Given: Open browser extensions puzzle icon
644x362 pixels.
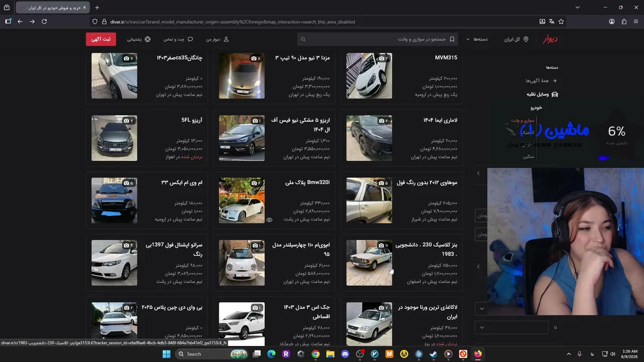Looking at the screenshot, I should (624, 22).
